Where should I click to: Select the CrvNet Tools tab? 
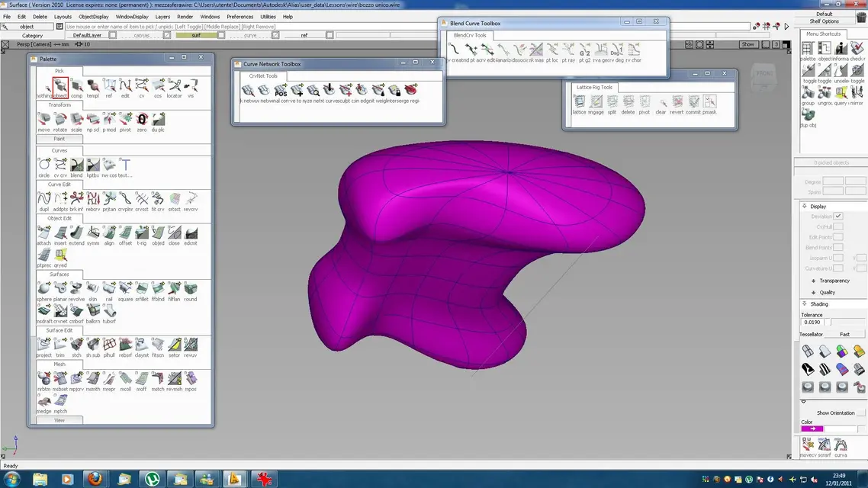[263, 75]
